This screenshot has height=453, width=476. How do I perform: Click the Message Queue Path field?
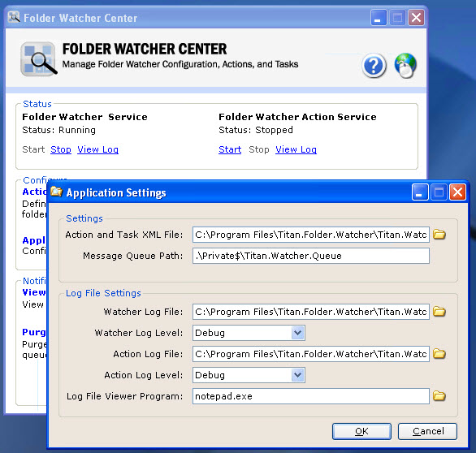[x=311, y=256]
